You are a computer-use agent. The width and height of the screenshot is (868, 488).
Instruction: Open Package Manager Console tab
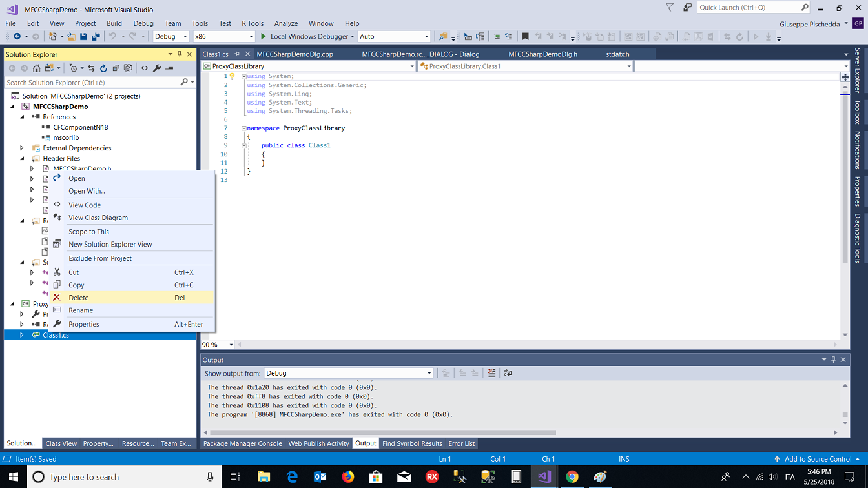click(242, 443)
